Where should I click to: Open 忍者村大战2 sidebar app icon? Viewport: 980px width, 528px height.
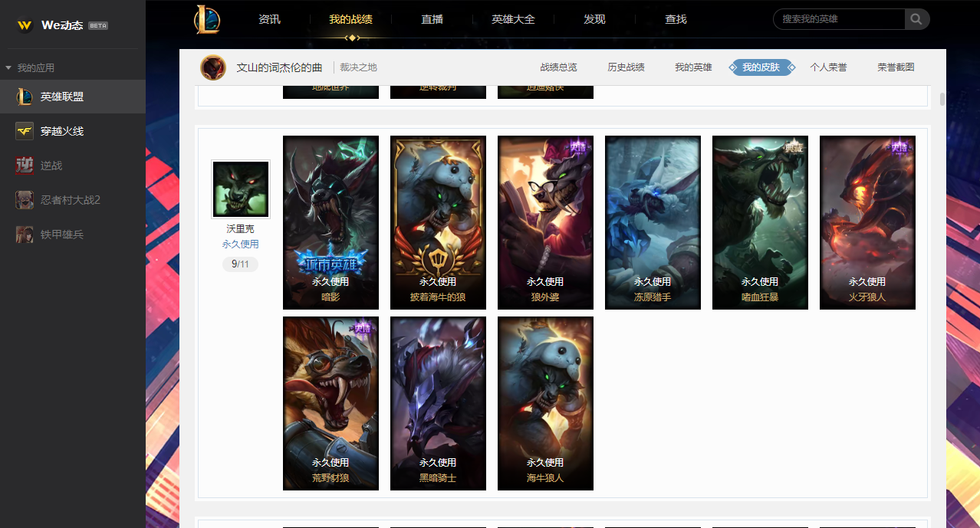tap(25, 200)
